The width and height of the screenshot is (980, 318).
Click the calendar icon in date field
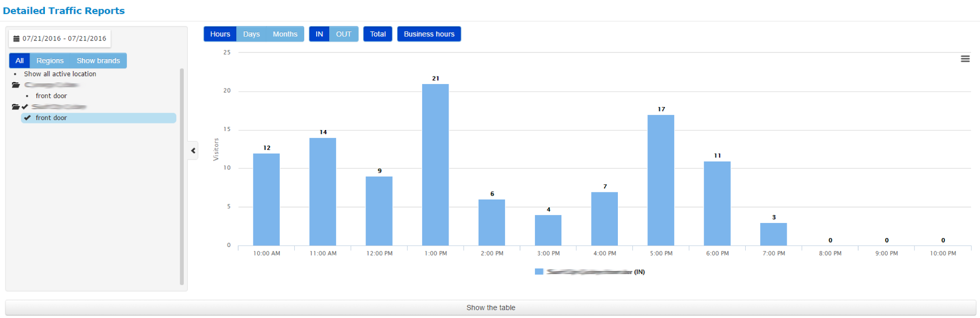click(16, 38)
